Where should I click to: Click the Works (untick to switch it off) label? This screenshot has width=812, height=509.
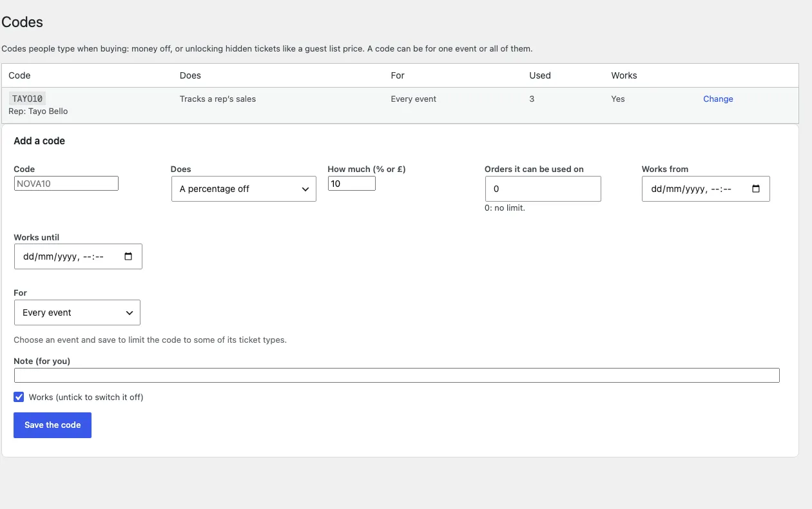pos(86,397)
